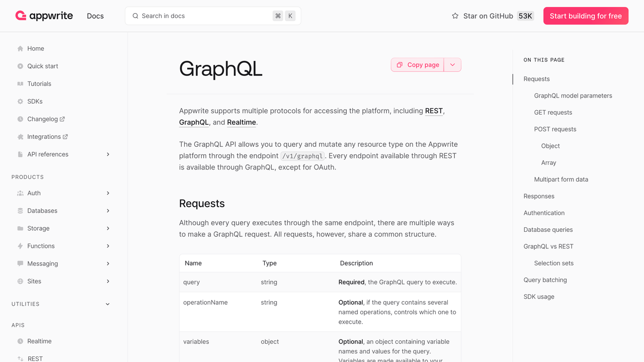Click the Home icon in the sidebar
The width and height of the screenshot is (644, 362).
[x=20, y=49]
